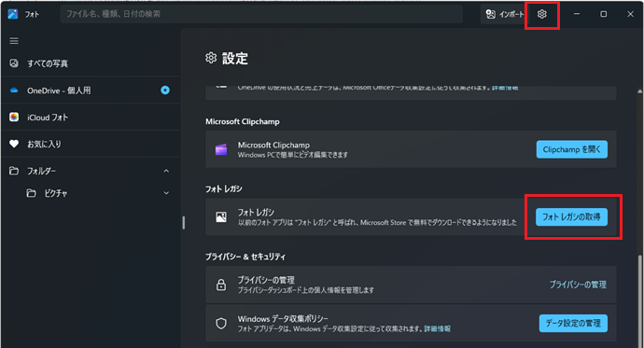Click データ設定の管理 button
Screen dimensions: 644x348
point(573,324)
